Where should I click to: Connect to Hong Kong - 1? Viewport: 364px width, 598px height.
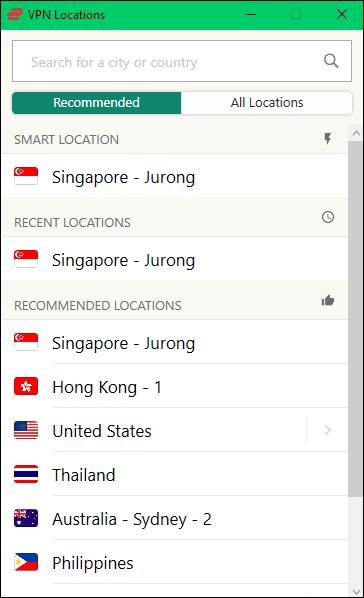point(175,386)
